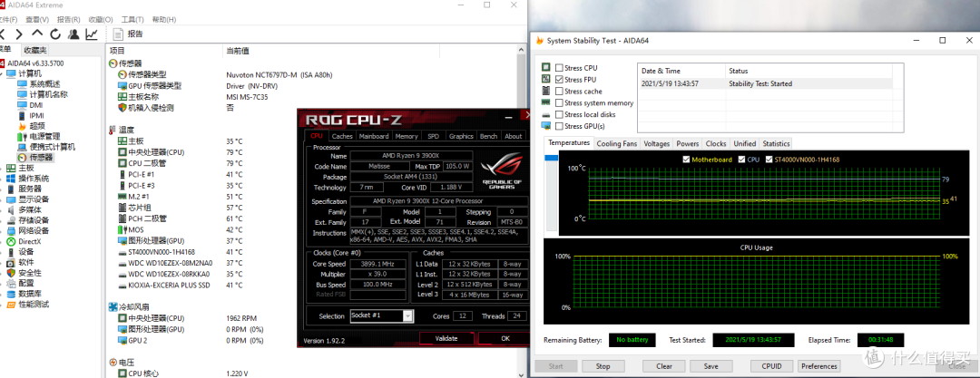The height and width of the screenshot is (378, 980).
Task: Click the forward navigation arrow in AIDA64 toolbar
Action: coord(19,34)
